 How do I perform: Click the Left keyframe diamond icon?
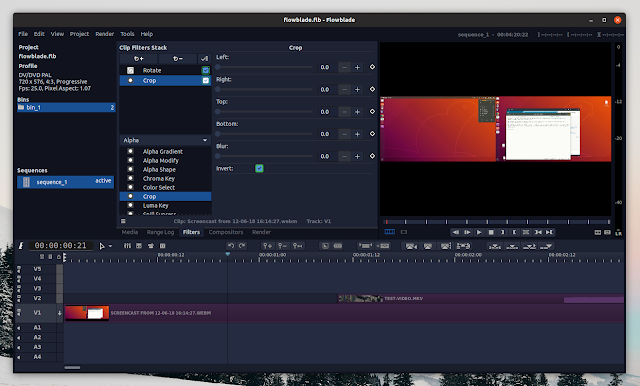372,67
